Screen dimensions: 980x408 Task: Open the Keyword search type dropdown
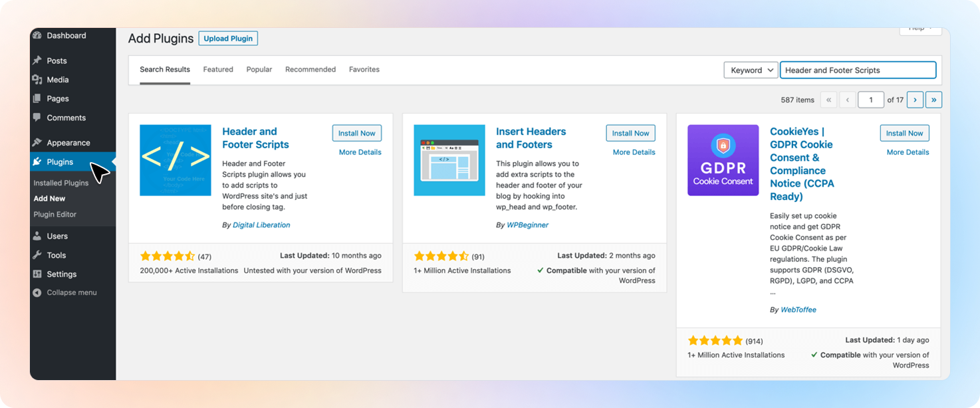[x=751, y=70]
